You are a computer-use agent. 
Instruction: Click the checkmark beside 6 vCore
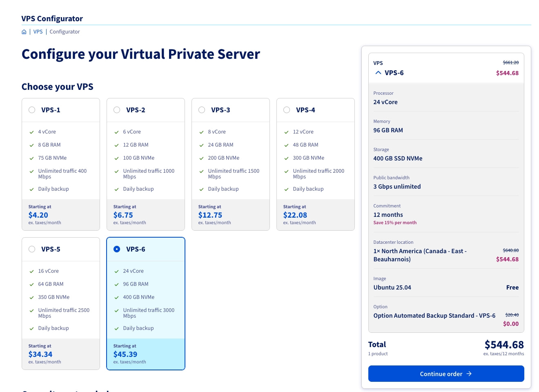click(116, 132)
